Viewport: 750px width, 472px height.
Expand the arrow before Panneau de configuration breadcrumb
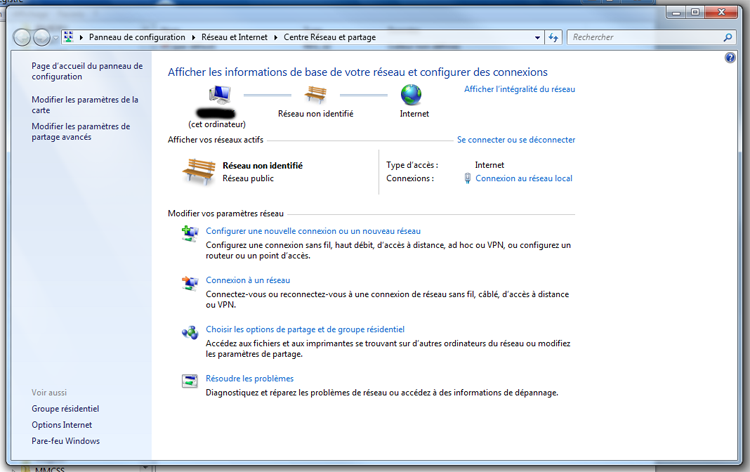(x=81, y=37)
